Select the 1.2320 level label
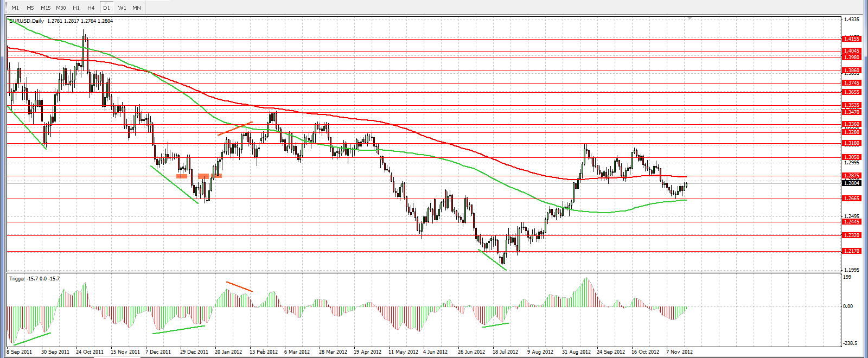Image resolution: width=868 pixels, height=358 pixels. 851,235
